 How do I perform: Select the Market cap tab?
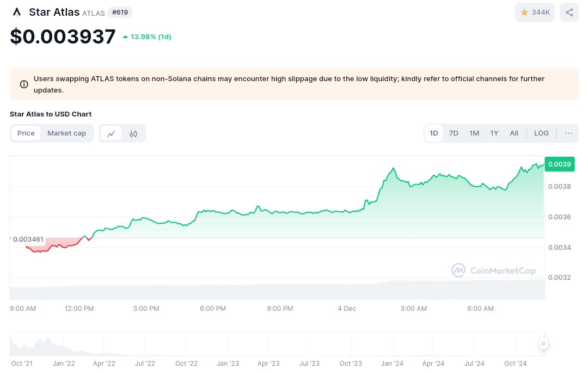click(67, 133)
